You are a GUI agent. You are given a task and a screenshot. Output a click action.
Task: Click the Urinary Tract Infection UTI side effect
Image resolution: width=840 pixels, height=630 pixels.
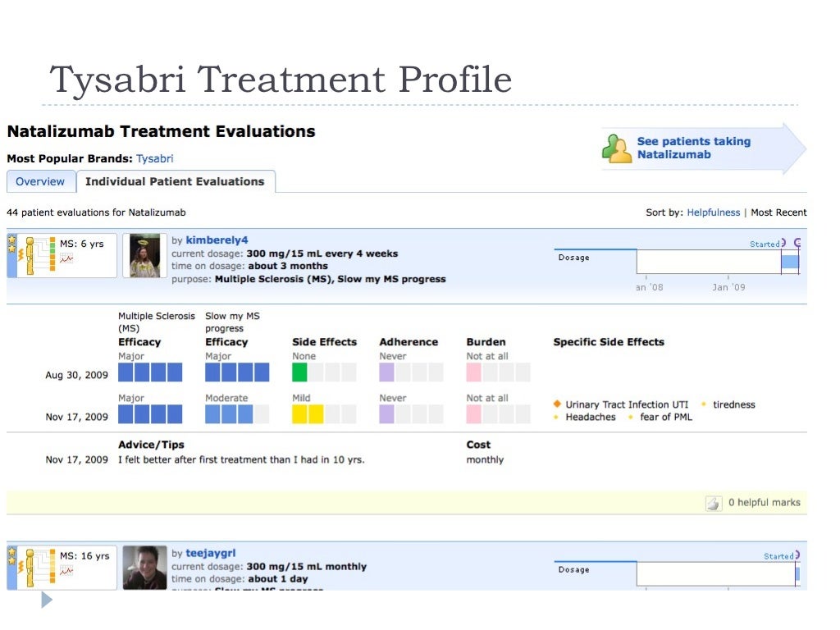[627, 404]
